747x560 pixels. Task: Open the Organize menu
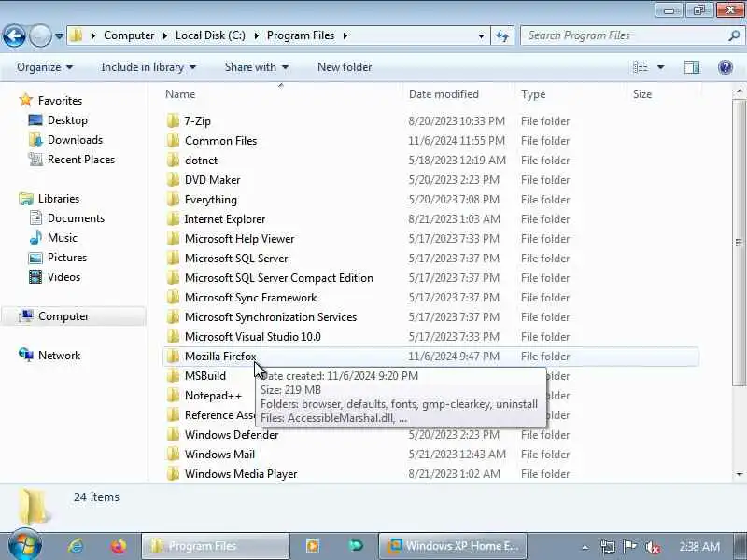pos(44,67)
